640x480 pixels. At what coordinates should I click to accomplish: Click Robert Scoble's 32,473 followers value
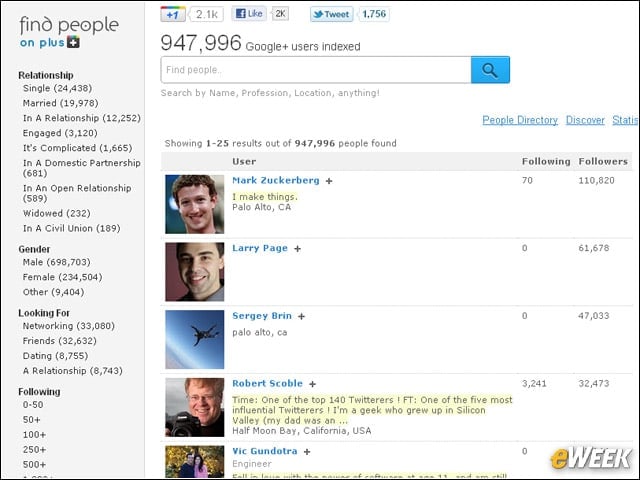pyautogui.click(x=594, y=384)
